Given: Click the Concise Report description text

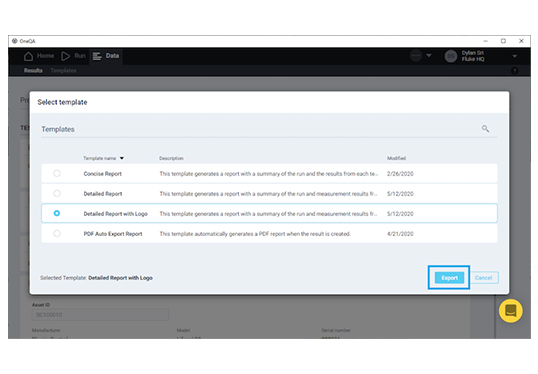Looking at the screenshot, I should (269, 174).
